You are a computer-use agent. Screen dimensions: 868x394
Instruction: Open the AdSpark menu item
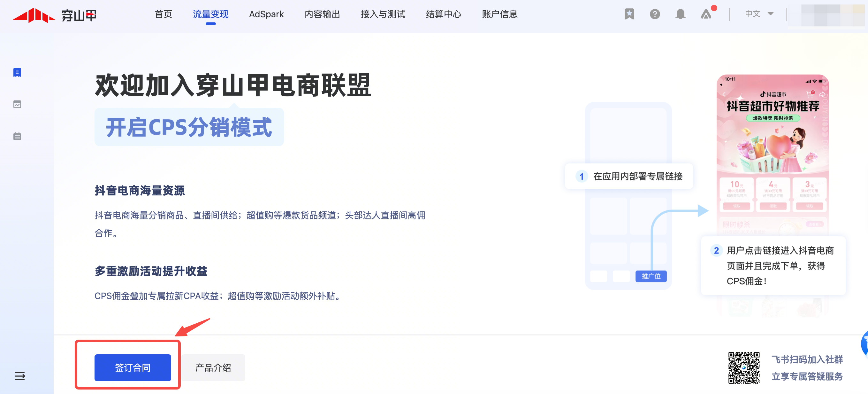[x=266, y=14]
